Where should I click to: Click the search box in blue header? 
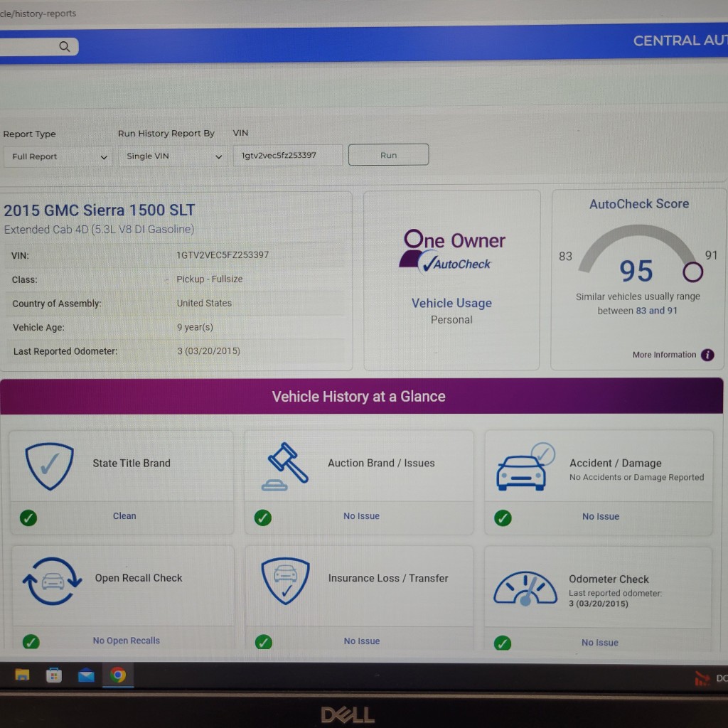point(38,47)
